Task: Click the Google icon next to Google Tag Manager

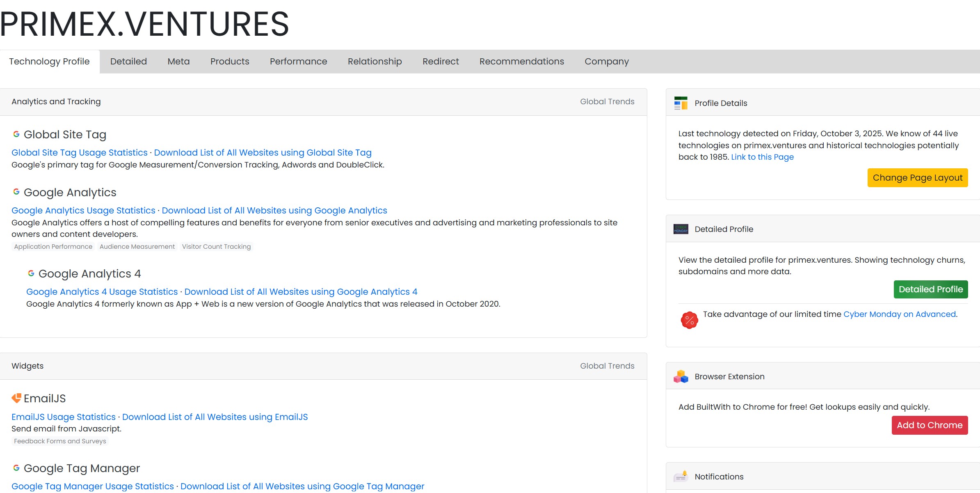Action: 16,468
